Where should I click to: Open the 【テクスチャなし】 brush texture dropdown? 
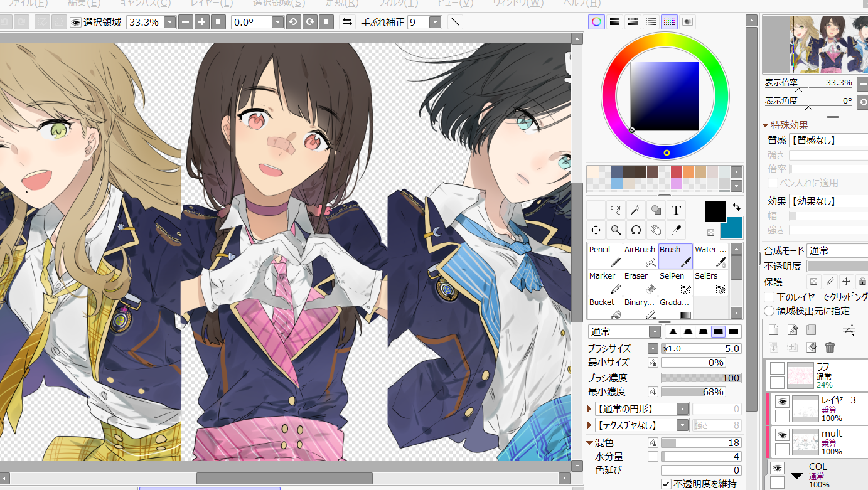683,425
